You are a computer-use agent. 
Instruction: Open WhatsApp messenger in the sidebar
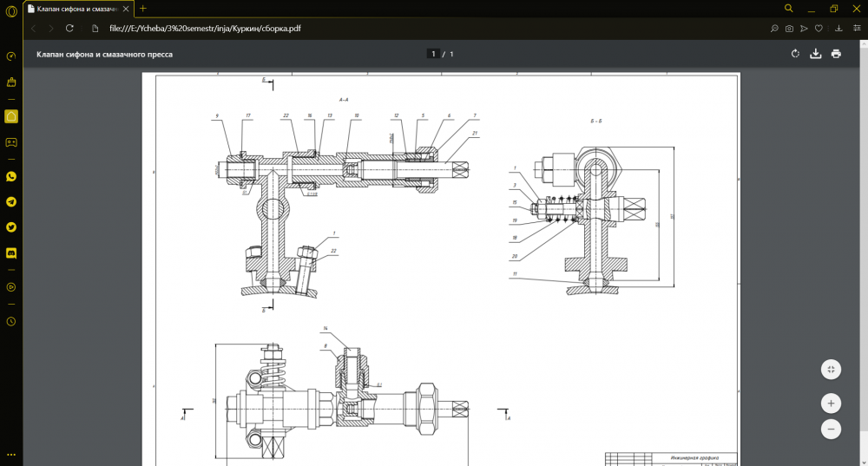click(x=11, y=176)
